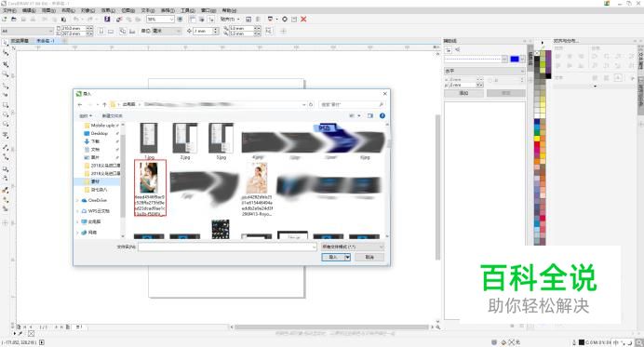
Task: Click the red X icon in standard toolbar
Action: [303, 19]
